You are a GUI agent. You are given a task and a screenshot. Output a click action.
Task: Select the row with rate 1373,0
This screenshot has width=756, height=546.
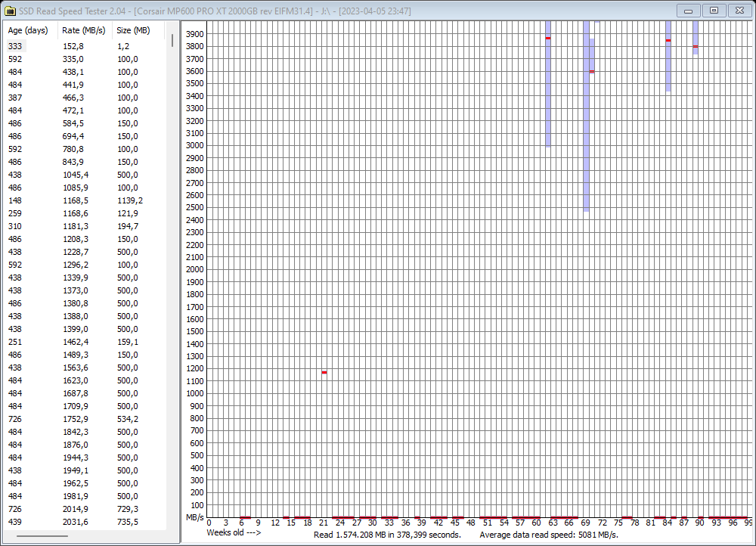pyautogui.click(x=85, y=290)
